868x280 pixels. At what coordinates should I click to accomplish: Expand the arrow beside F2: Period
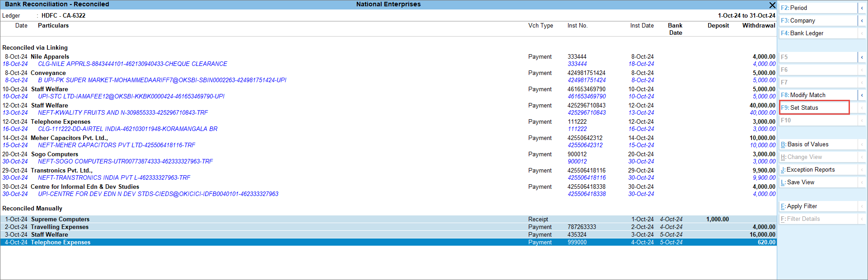(862, 8)
